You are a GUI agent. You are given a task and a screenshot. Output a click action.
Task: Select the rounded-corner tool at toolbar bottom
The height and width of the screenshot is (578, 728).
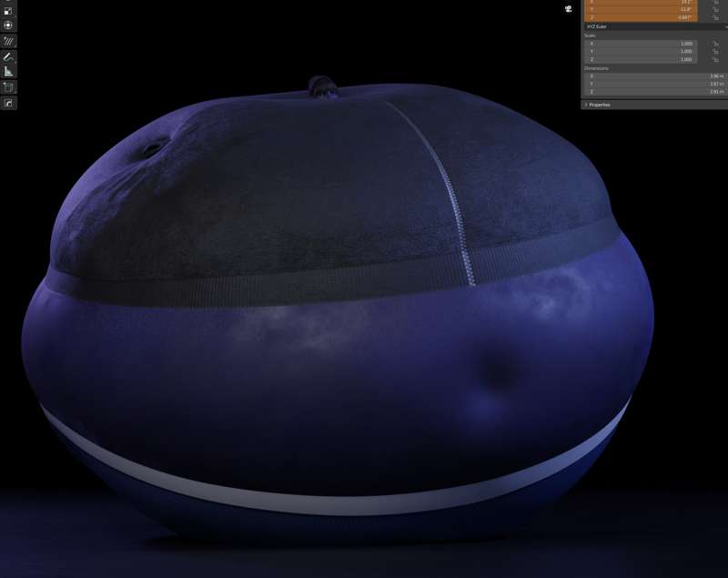coord(8,103)
